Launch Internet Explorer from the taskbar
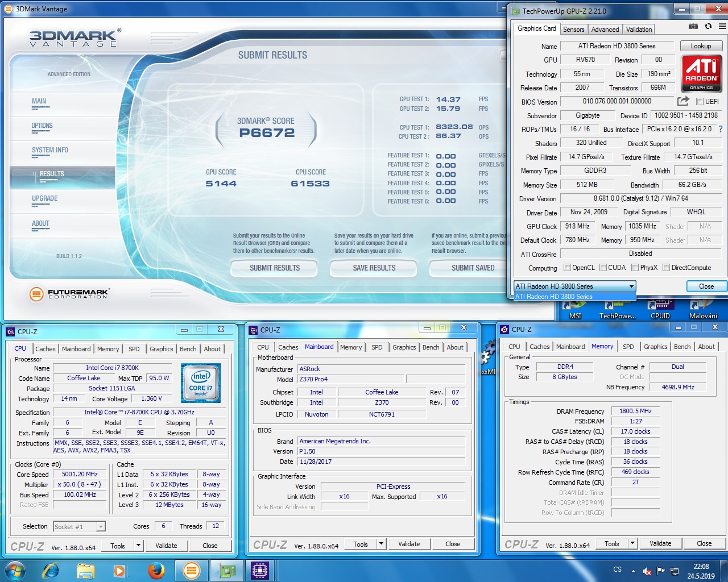 tap(51, 570)
